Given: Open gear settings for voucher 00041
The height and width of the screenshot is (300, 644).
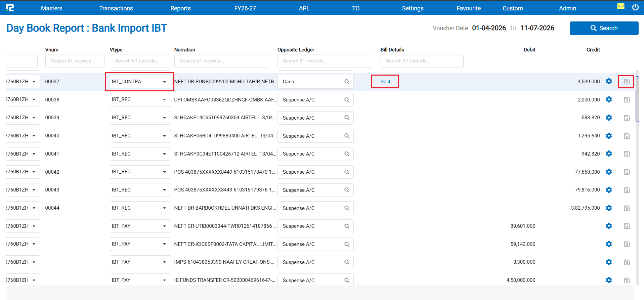Looking at the screenshot, I should pos(609,154).
